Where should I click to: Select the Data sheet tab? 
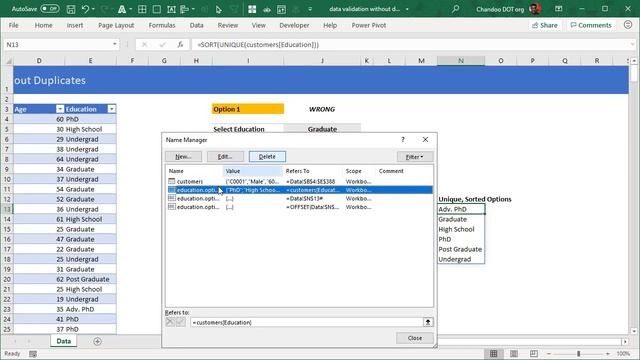(x=64, y=341)
